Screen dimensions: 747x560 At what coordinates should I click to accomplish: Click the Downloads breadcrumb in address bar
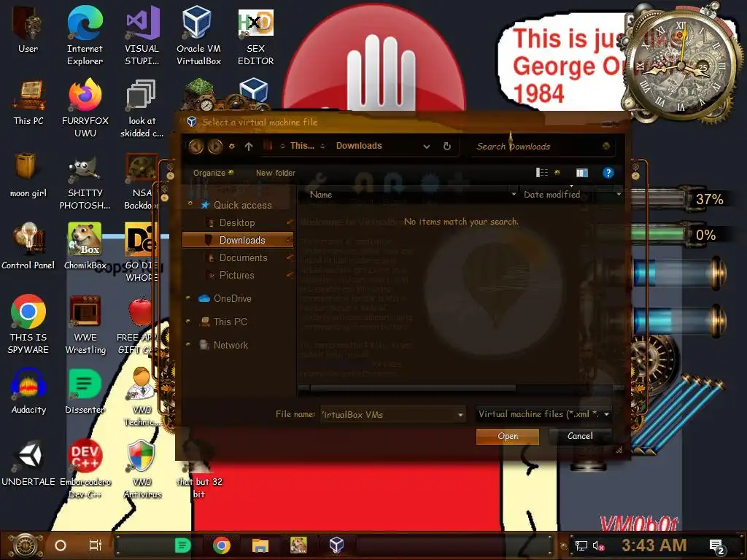pos(359,146)
